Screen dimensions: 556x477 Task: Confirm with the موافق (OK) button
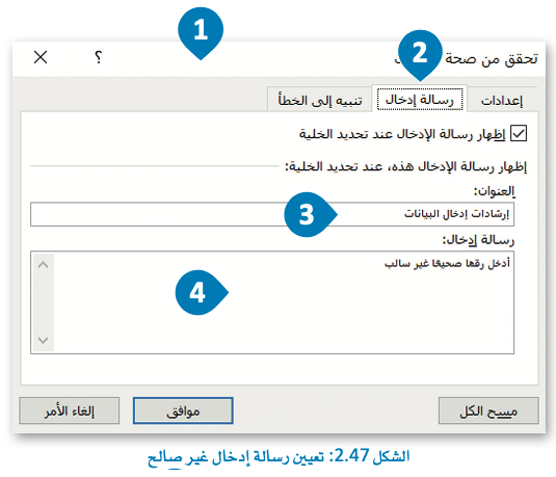183,411
